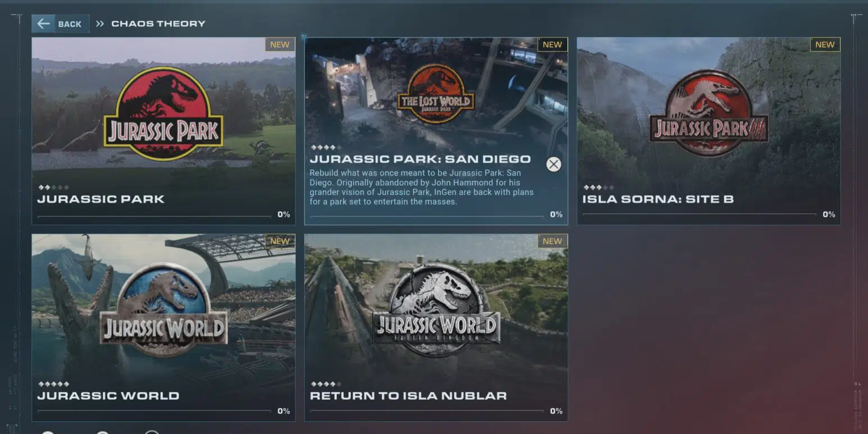The image size is (868, 434).
Task: Click the difficulty diamonds above Isla Sorna: Site B
Action: (x=599, y=188)
